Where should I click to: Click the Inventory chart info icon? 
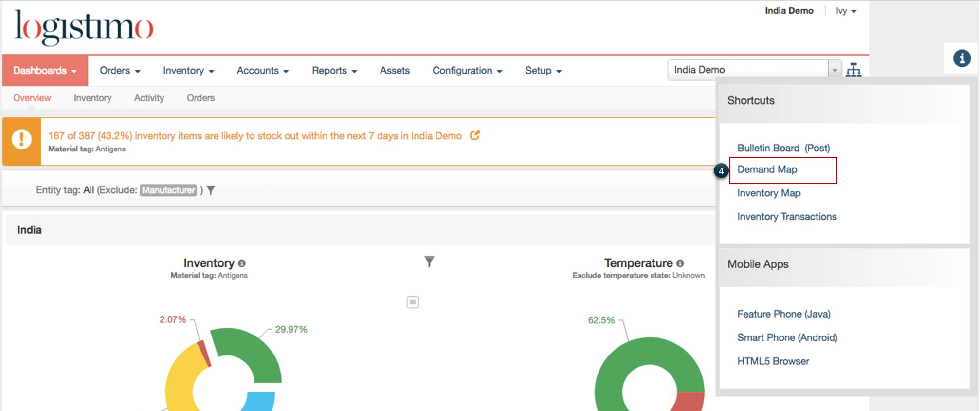tap(242, 263)
